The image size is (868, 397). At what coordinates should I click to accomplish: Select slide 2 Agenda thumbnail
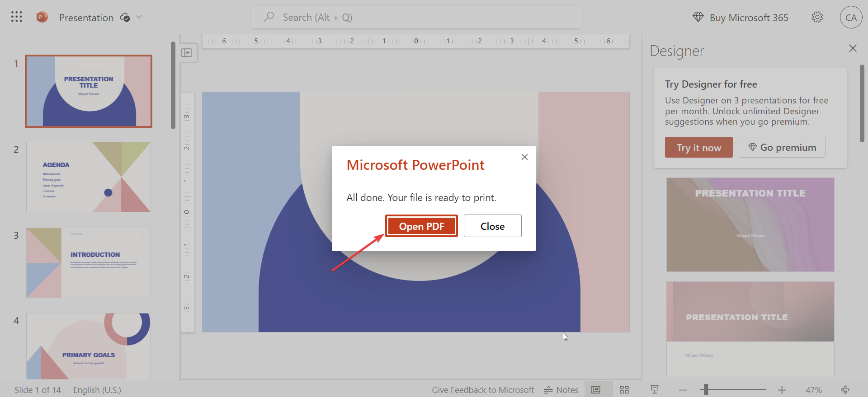pos(89,177)
